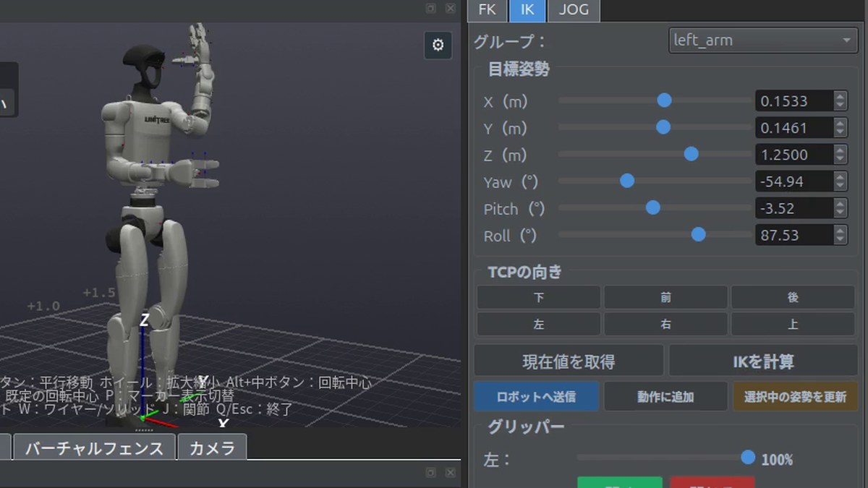This screenshot has height=488, width=868.
Task: Set TCP direction to 上
Action: tap(793, 324)
